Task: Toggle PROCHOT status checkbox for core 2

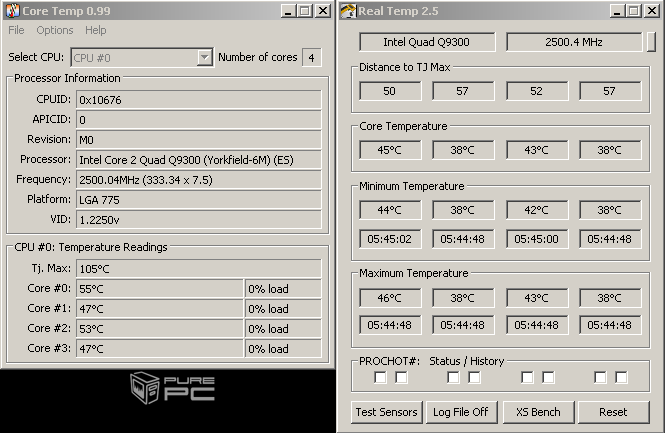Action: tap(527, 377)
